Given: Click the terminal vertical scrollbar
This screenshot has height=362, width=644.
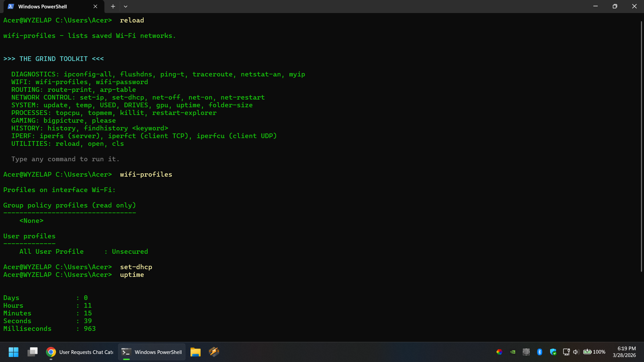Looking at the screenshot, I should tap(641, 146).
